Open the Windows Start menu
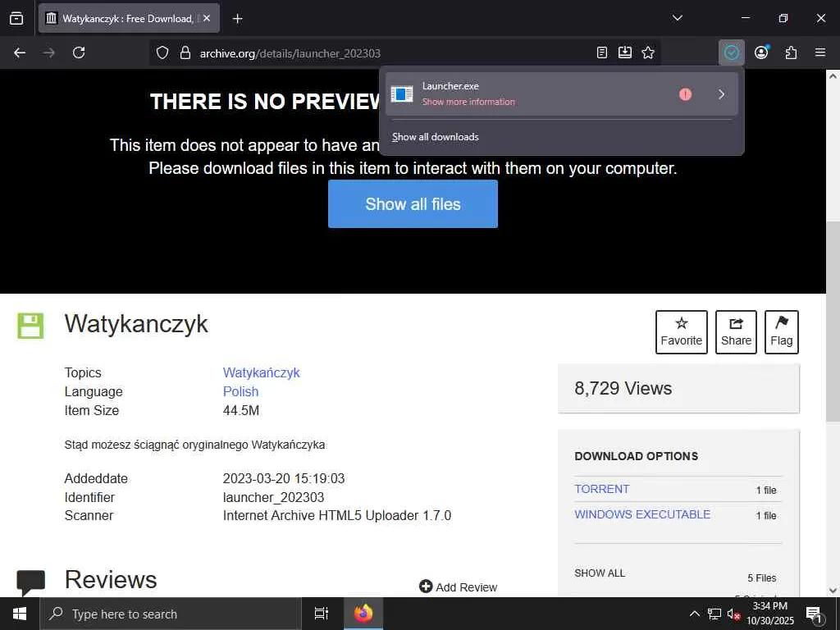 pyautogui.click(x=20, y=614)
